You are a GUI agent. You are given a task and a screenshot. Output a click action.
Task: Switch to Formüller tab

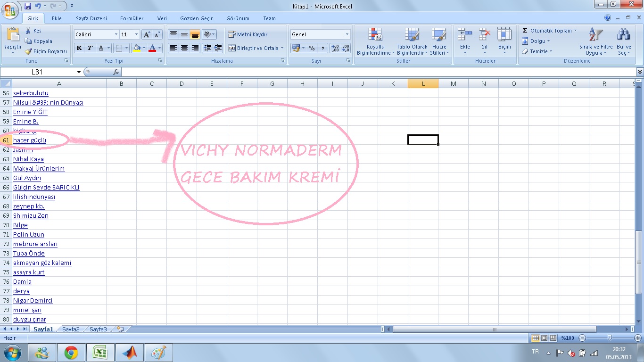[132, 18]
